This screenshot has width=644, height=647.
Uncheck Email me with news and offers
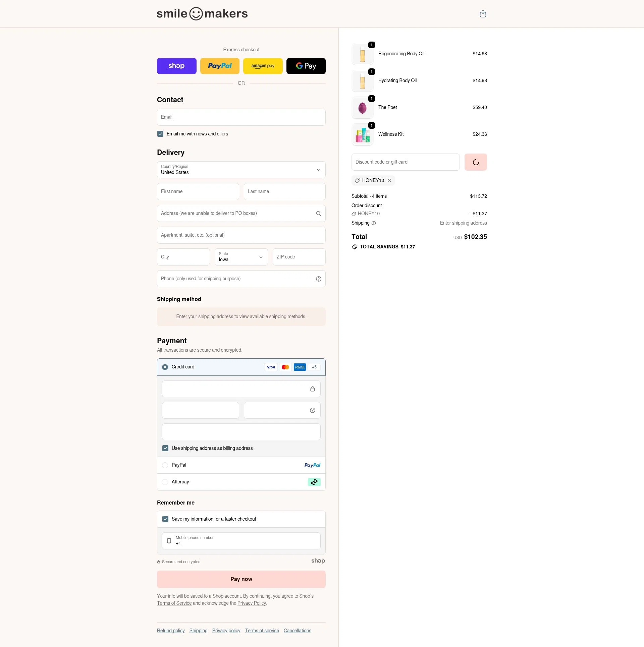(160, 134)
